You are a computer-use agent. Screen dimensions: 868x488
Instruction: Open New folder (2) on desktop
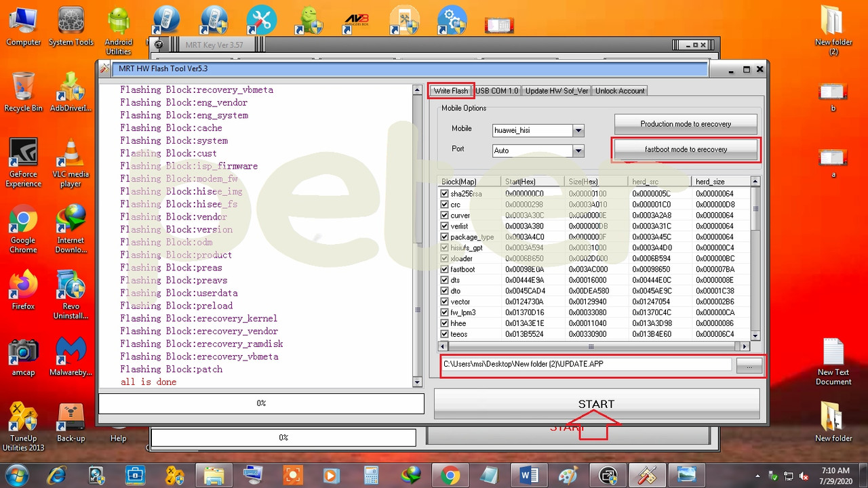(833, 31)
